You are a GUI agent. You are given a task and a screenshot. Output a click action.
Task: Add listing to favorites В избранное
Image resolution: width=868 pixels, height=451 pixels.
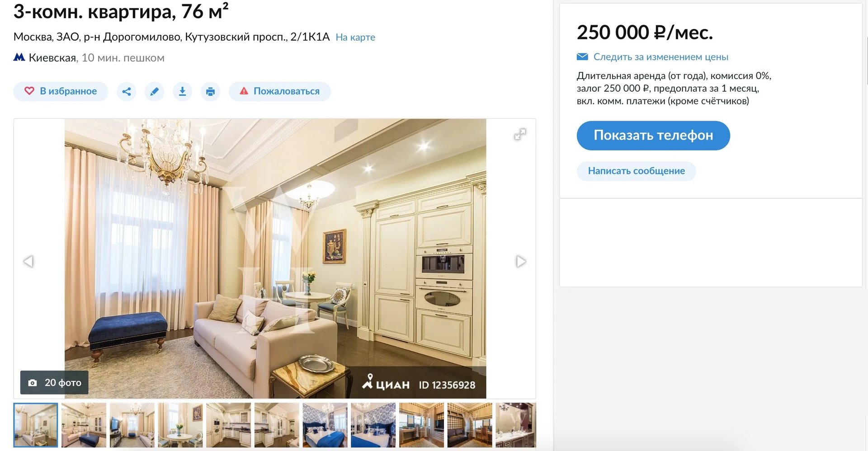pyautogui.click(x=61, y=92)
